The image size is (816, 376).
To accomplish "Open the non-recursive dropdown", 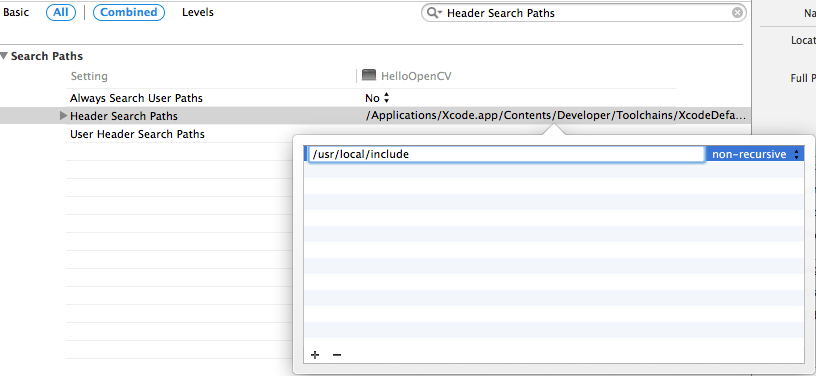I will (755, 154).
